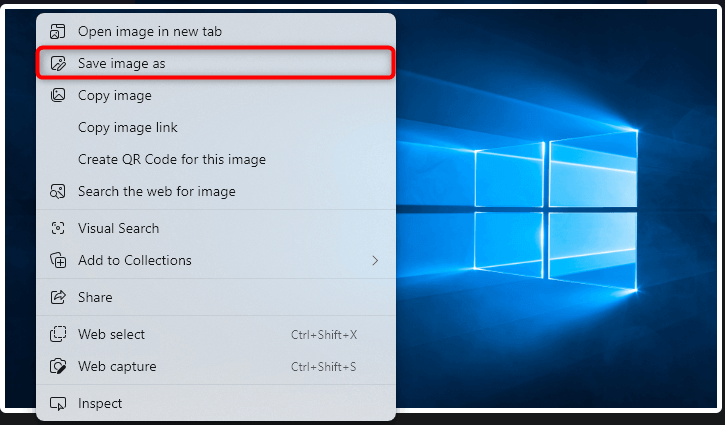Viewport: 725px width, 425px height.
Task: Select Save image as
Action: 216,63
